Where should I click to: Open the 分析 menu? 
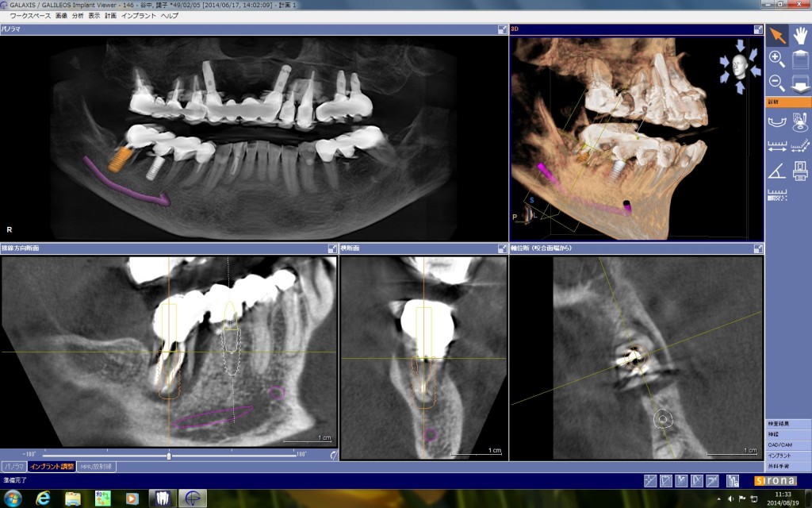coord(78,16)
